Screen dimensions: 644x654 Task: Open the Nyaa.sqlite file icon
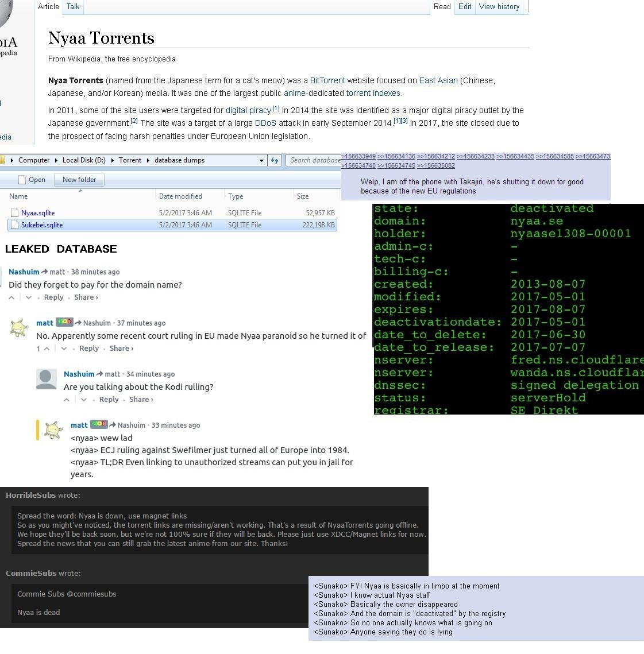point(14,212)
